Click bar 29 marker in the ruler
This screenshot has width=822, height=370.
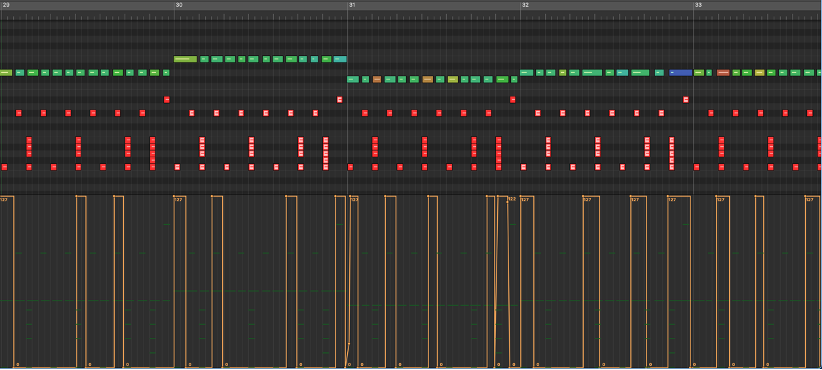point(6,5)
